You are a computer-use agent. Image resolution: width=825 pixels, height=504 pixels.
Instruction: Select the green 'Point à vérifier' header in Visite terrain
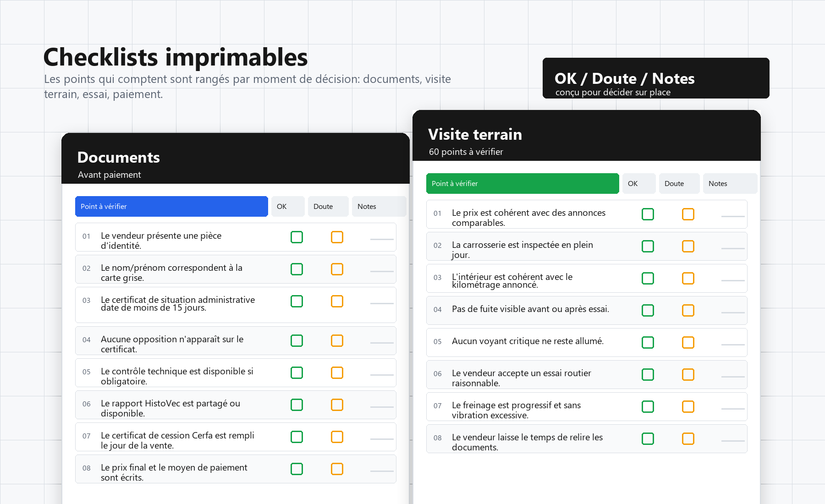click(x=522, y=183)
